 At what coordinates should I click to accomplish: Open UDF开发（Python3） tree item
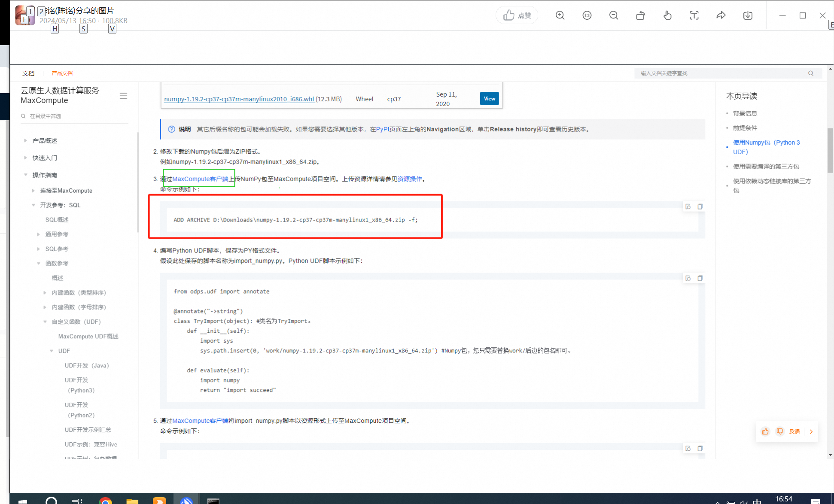coord(79,385)
